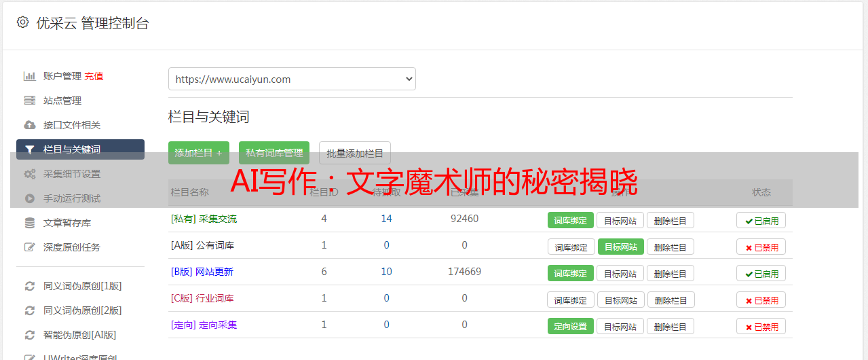Click 词库绑定 for the 网站更新 row
The height and width of the screenshot is (360, 868).
(x=571, y=273)
